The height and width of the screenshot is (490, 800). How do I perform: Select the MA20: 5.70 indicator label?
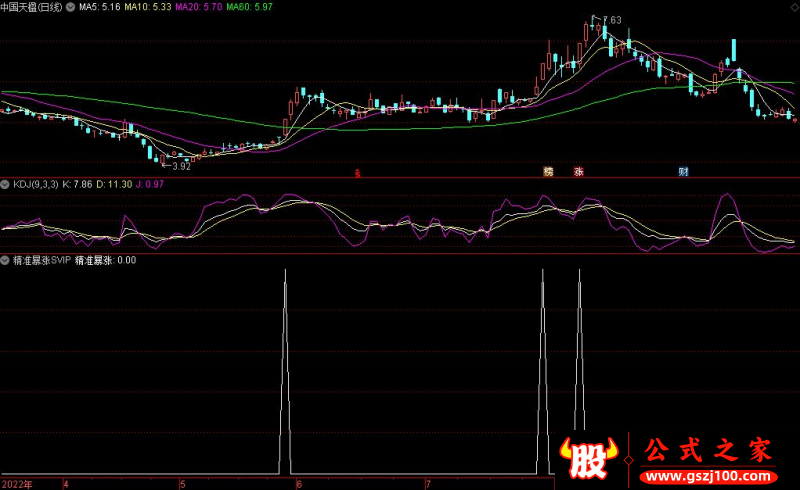click(198, 7)
